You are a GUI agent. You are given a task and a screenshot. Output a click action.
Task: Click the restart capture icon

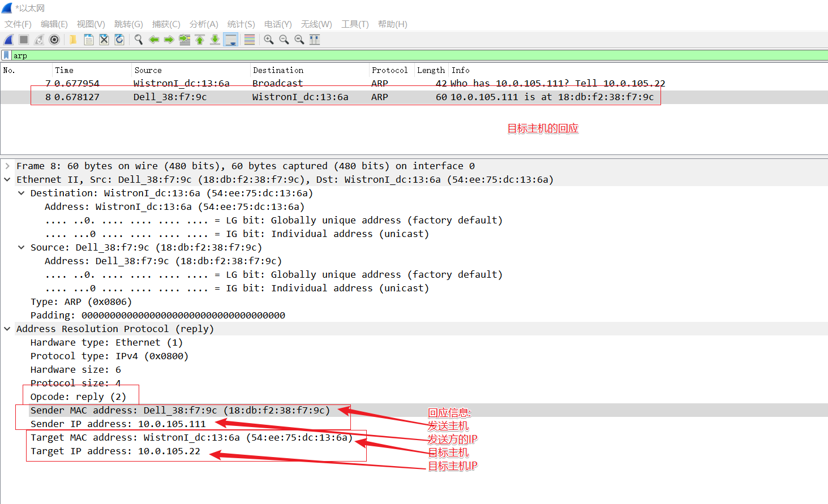[x=39, y=40]
